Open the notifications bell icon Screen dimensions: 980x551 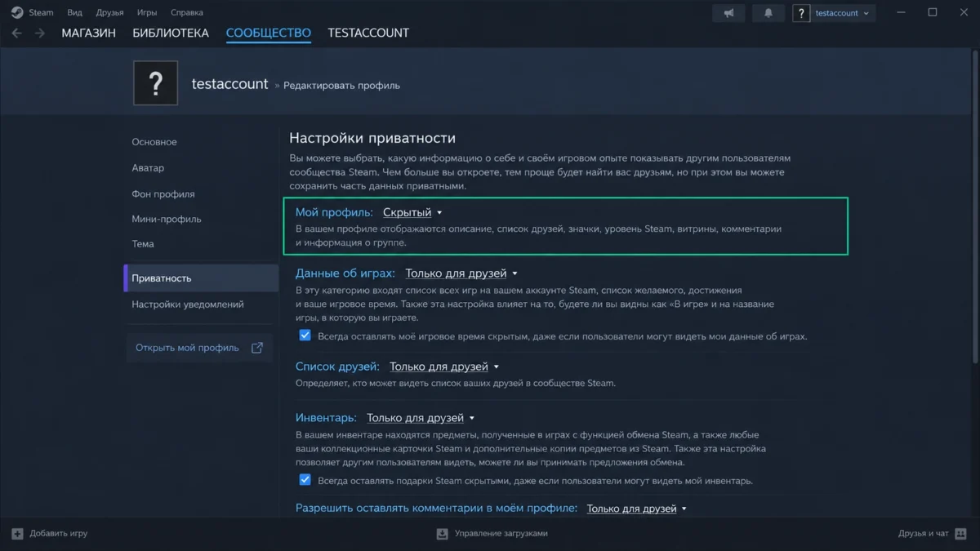(768, 13)
